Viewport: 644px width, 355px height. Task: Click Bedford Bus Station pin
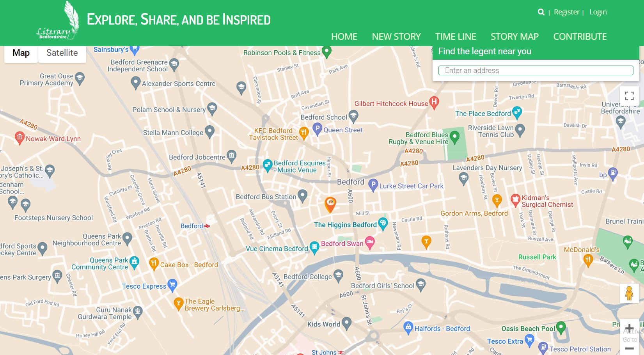point(302,196)
